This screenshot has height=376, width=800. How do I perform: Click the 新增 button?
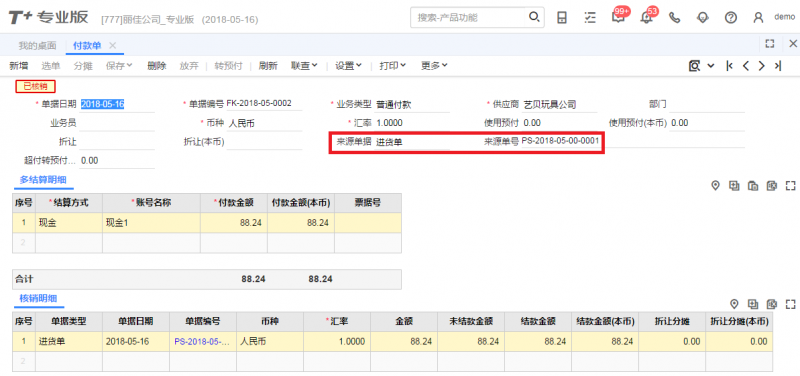(x=19, y=65)
